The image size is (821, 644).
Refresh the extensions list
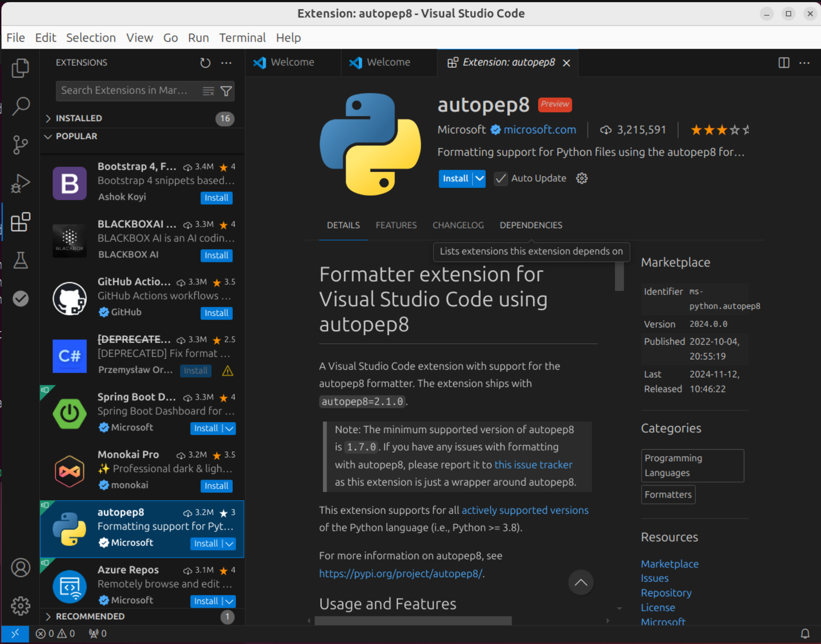click(205, 63)
